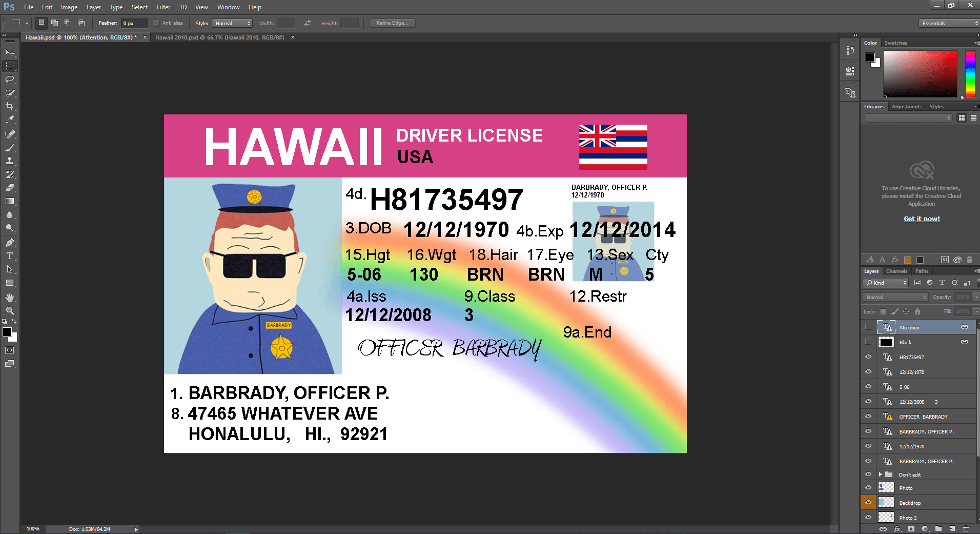Toggle Lock transparent pixels in Layers panel
Viewport: 980px width, 534px height.
[x=883, y=311]
